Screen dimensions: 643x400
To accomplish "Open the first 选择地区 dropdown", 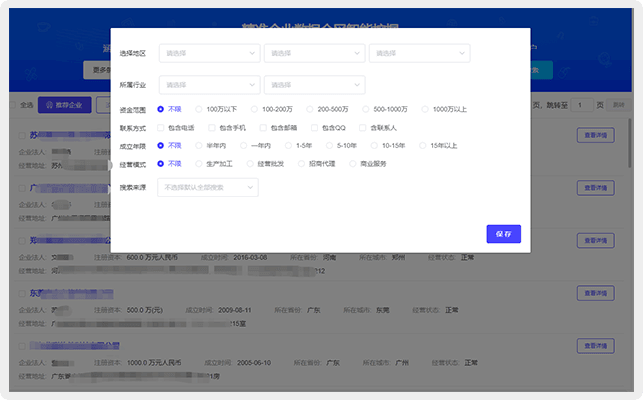I will (208, 53).
